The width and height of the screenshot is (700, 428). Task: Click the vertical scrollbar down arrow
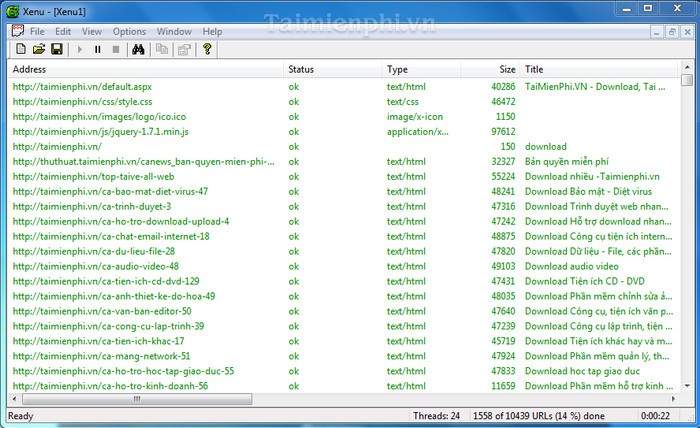click(686, 387)
